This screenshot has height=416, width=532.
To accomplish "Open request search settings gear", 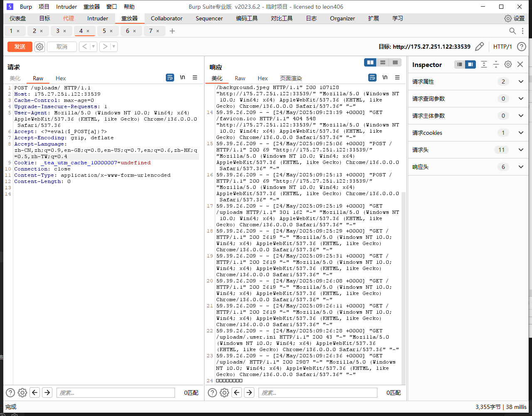I will point(22,392).
